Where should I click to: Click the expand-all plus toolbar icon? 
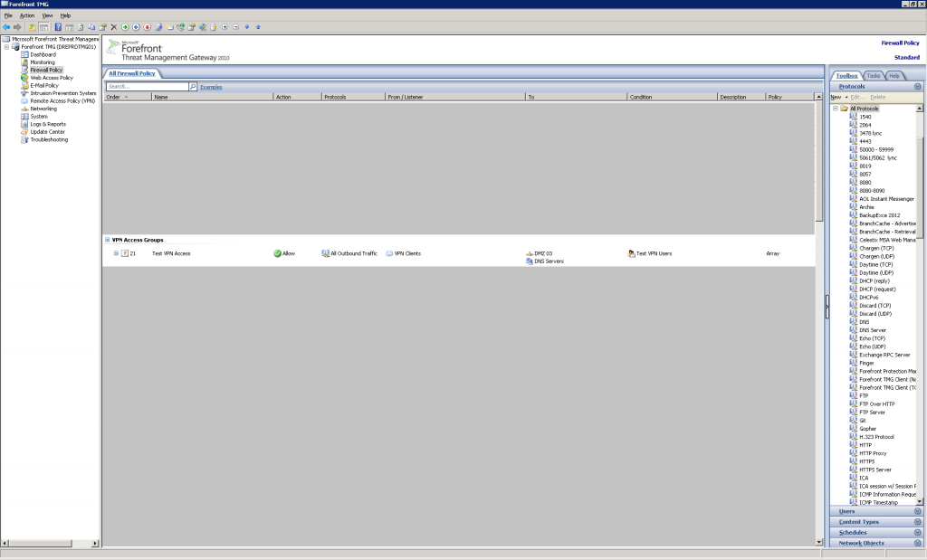(x=225, y=27)
